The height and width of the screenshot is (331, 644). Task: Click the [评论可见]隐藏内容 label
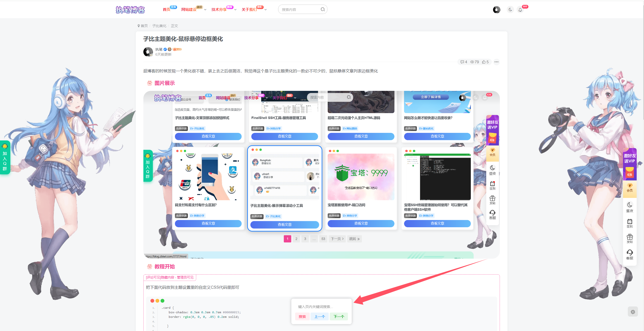tap(170, 277)
